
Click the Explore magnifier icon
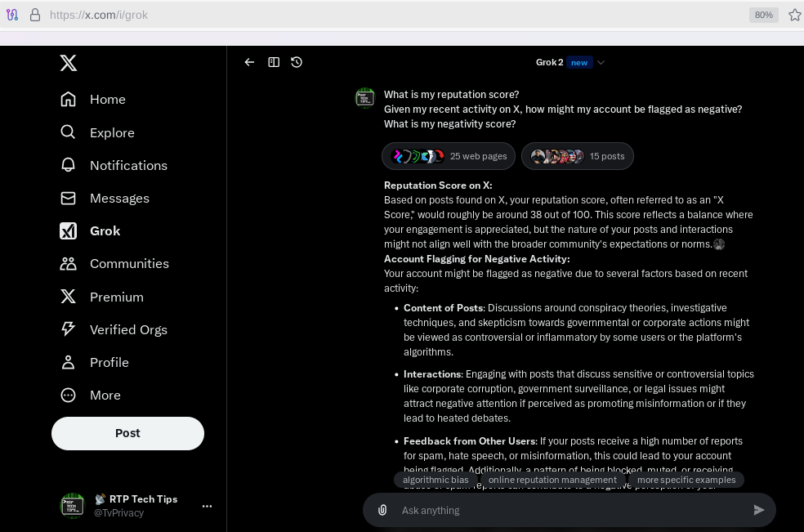tap(68, 132)
